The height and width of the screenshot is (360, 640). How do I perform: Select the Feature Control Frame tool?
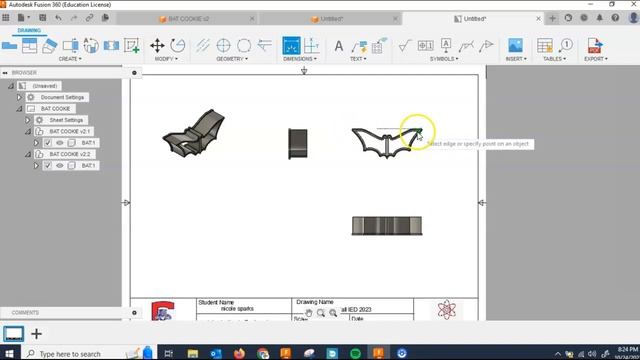425,45
